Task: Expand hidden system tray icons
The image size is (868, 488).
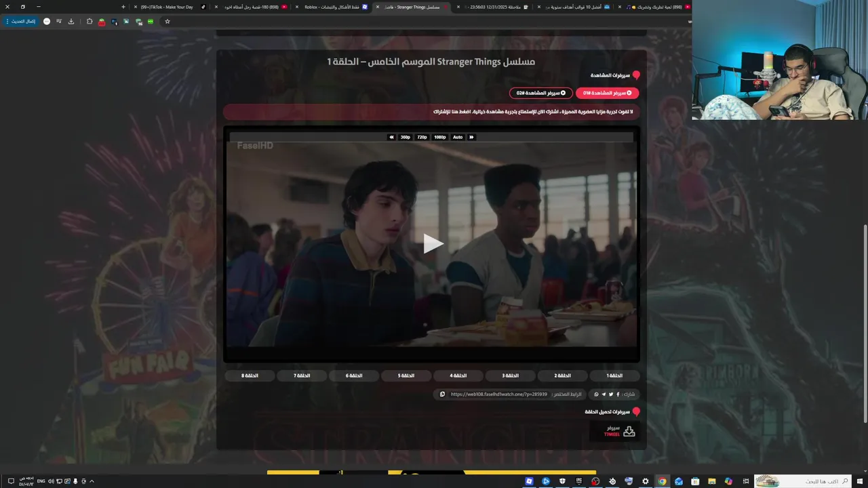Action: point(92,481)
